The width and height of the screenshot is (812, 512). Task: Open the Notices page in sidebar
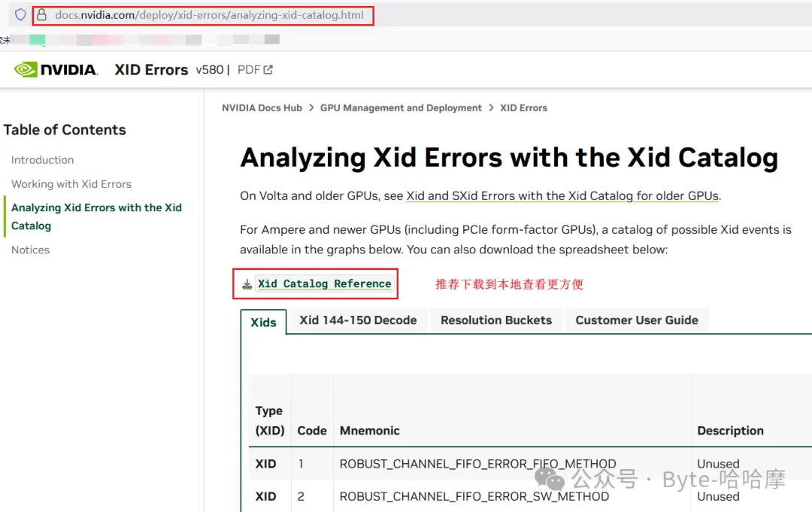(x=30, y=250)
